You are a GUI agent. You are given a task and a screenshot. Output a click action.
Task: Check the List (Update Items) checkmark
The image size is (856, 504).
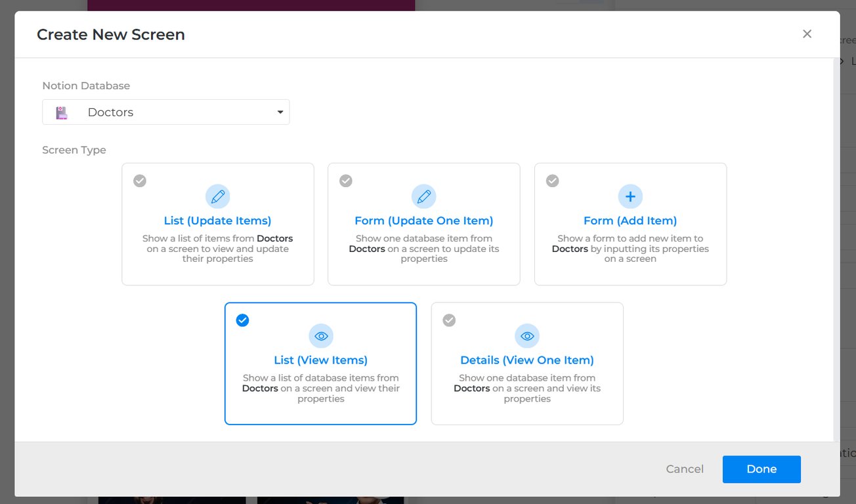click(x=140, y=180)
